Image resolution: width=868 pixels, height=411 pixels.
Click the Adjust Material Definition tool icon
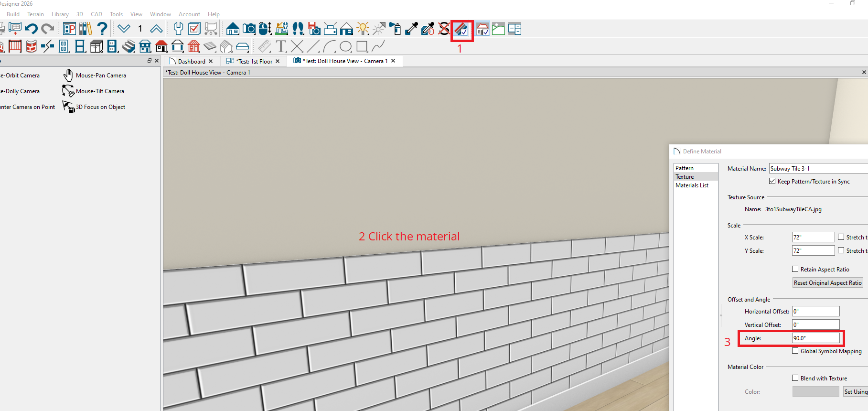click(x=461, y=29)
